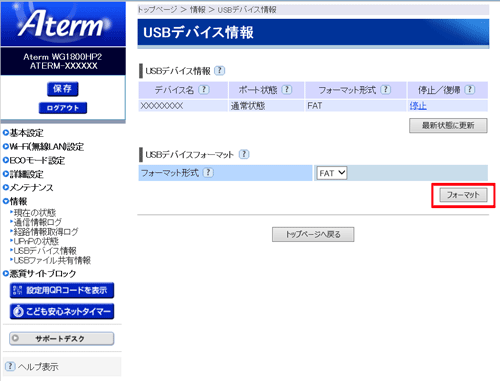Open help icon beside table header フォーマット形式
The width and height of the screenshot is (500, 381).
tap(386, 90)
